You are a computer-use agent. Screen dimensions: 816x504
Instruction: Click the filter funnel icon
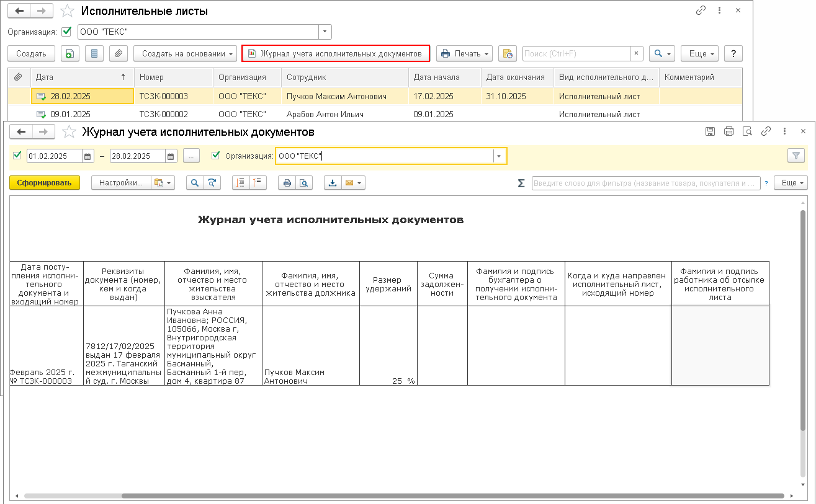pos(795,156)
